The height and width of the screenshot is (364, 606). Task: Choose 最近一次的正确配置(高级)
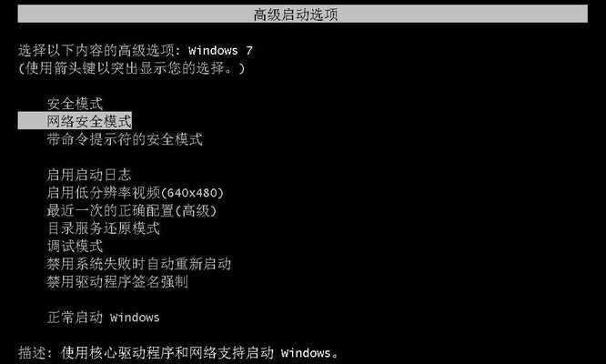132,210
